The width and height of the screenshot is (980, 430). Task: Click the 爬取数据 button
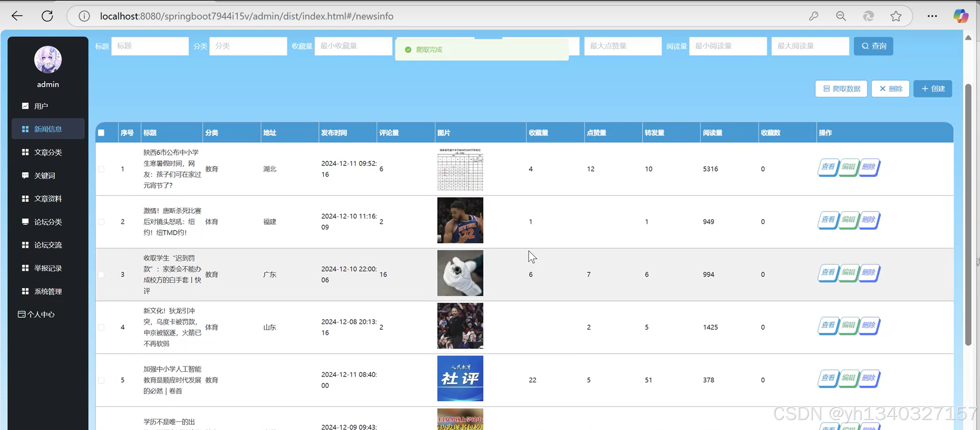click(x=841, y=89)
